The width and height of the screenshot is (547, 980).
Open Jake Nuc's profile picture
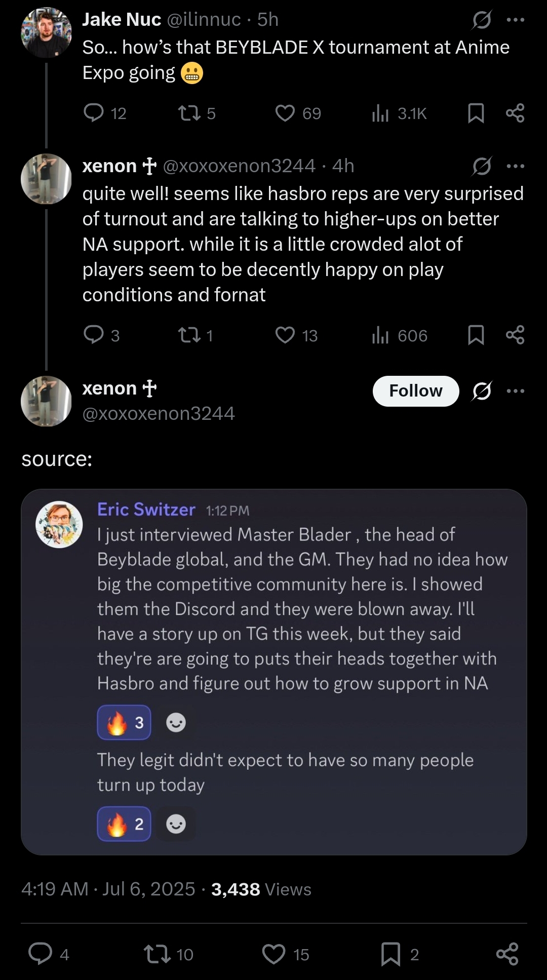[x=46, y=32]
